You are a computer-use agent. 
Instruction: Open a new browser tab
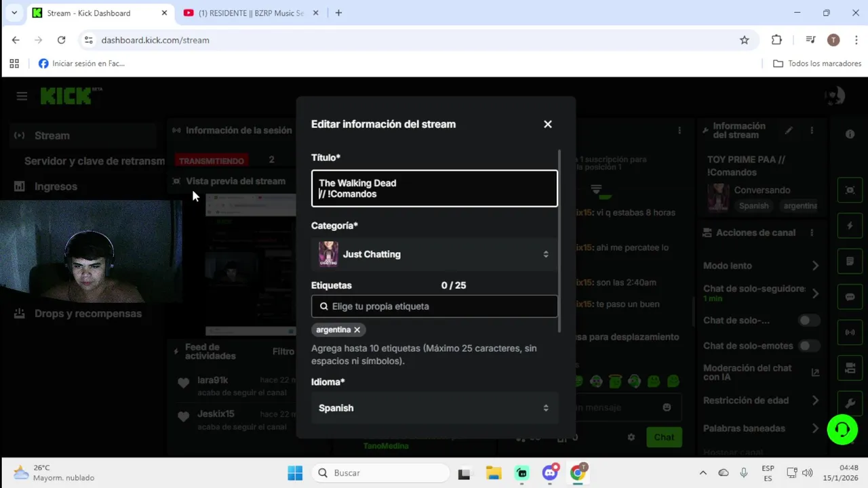point(338,13)
